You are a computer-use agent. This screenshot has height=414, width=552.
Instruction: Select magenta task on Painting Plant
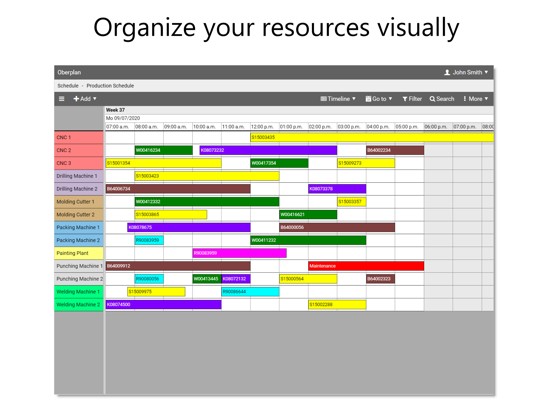239,253
